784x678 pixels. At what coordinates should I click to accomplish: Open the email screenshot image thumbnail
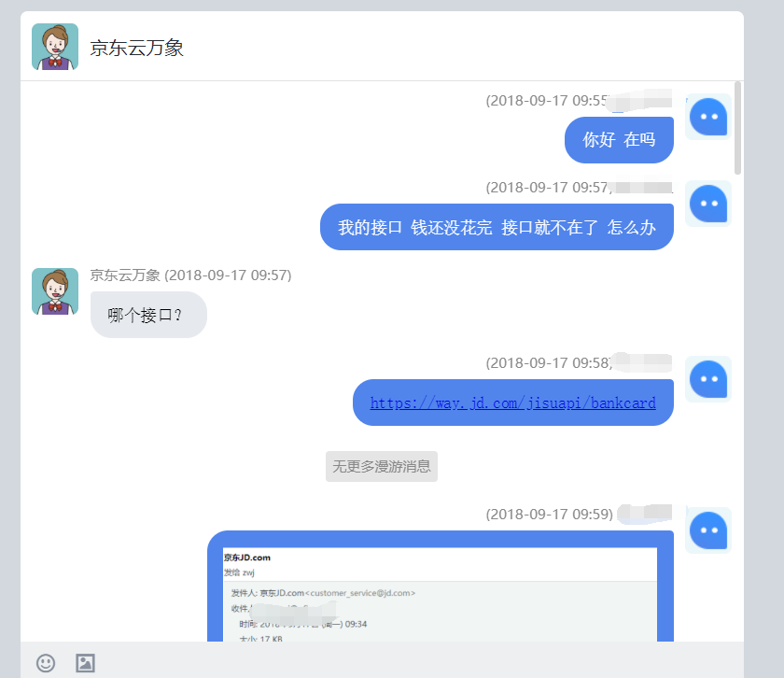(440, 594)
